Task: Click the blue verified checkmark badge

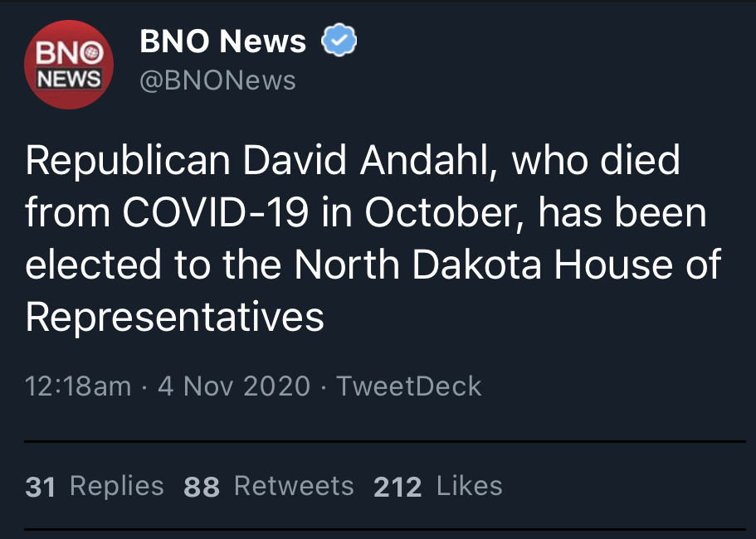Action: click(x=339, y=40)
